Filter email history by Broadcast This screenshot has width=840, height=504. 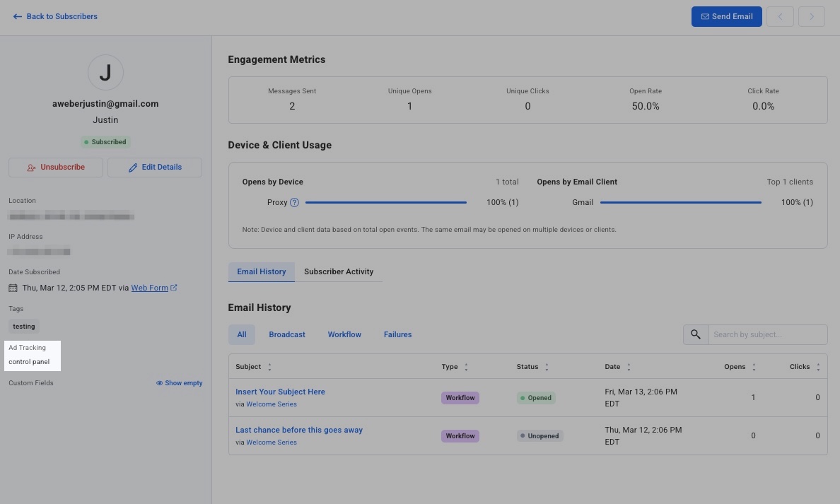click(x=287, y=334)
